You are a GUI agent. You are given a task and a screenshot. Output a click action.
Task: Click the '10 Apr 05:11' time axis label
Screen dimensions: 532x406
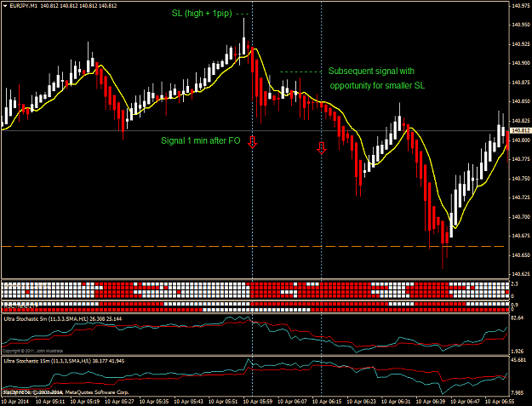coord(50,402)
